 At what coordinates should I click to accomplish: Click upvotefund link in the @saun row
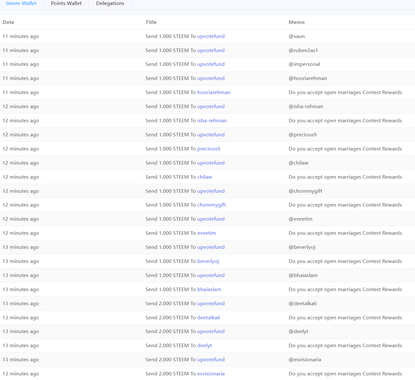click(x=211, y=36)
